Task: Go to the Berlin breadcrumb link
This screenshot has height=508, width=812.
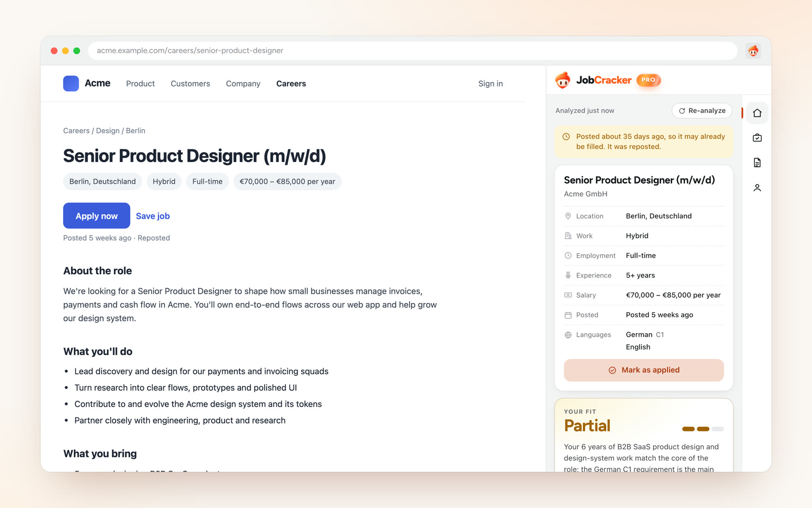Action: coord(136,131)
